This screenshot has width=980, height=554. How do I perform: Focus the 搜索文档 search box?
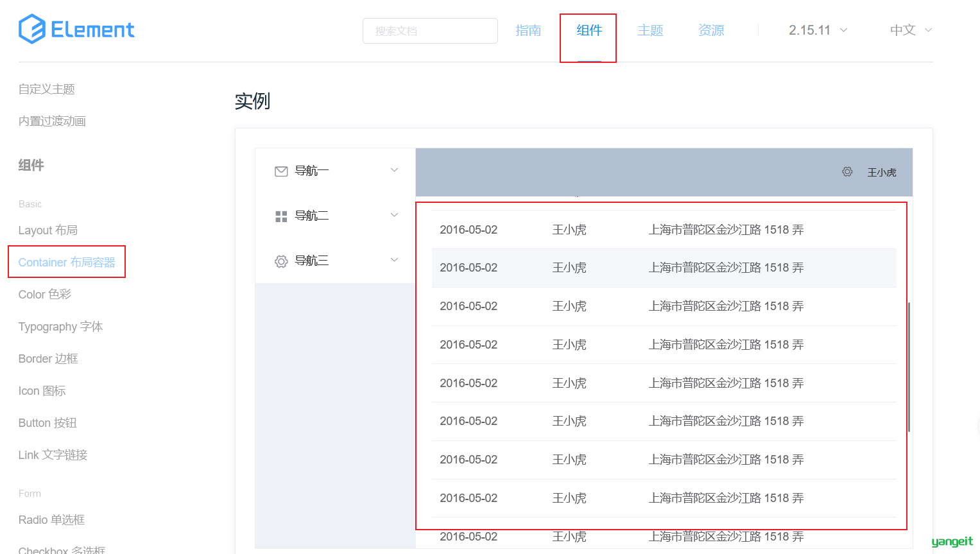[x=430, y=31]
